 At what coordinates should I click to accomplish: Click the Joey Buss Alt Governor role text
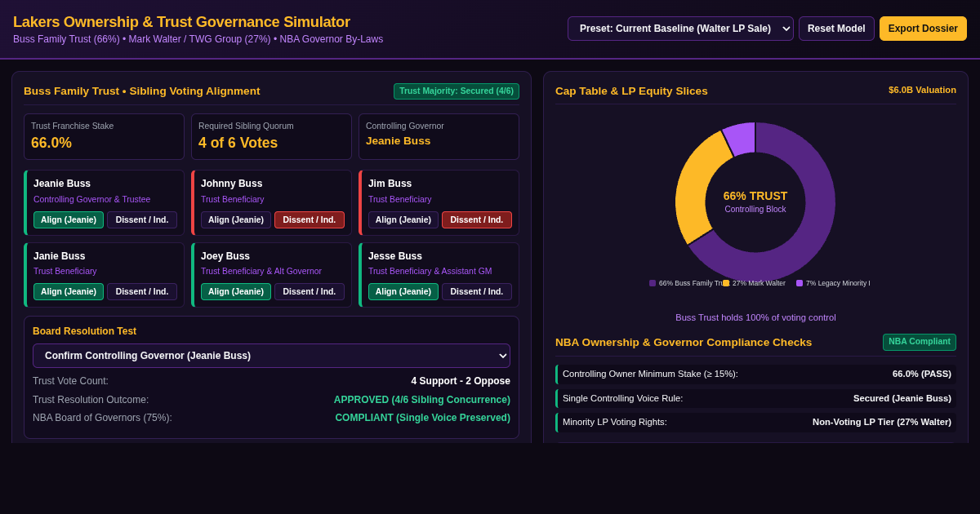261,271
